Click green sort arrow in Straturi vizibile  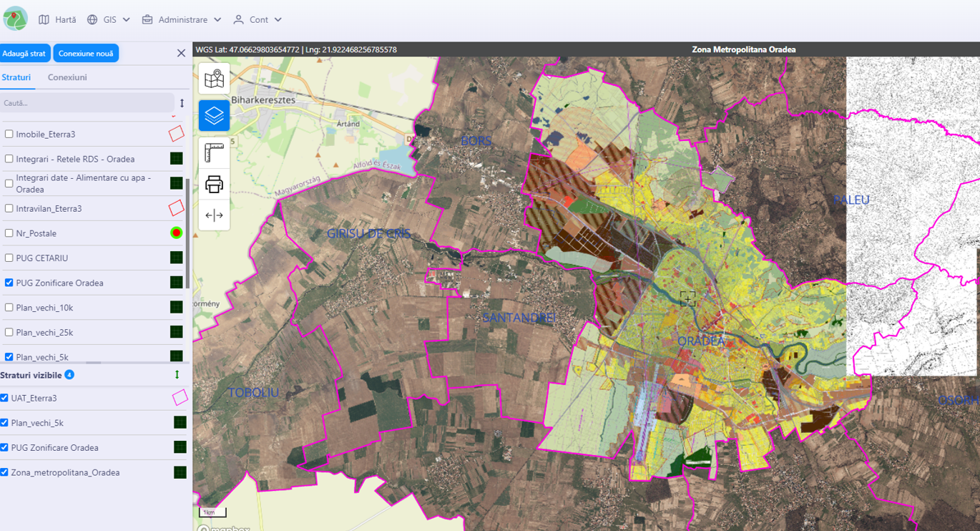pyautogui.click(x=177, y=375)
